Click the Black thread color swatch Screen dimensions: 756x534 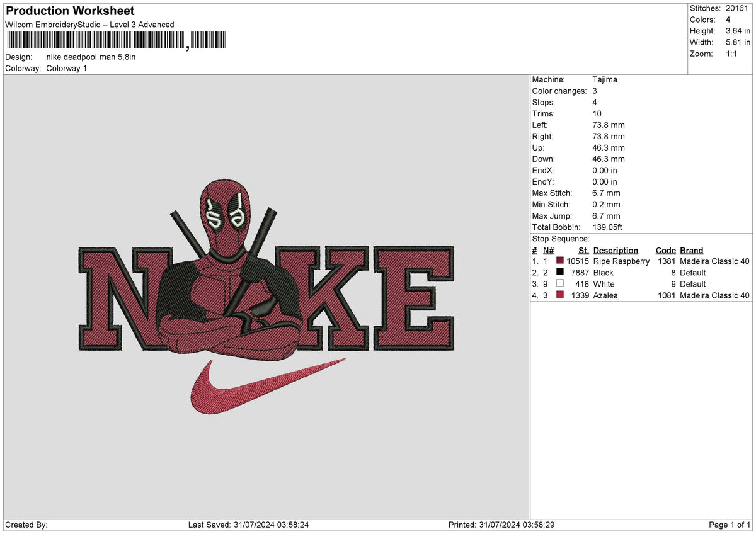point(559,273)
